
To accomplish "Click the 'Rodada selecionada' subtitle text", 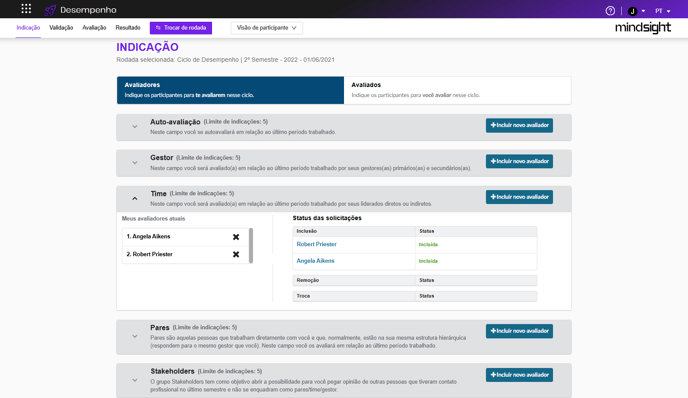I will (225, 60).
